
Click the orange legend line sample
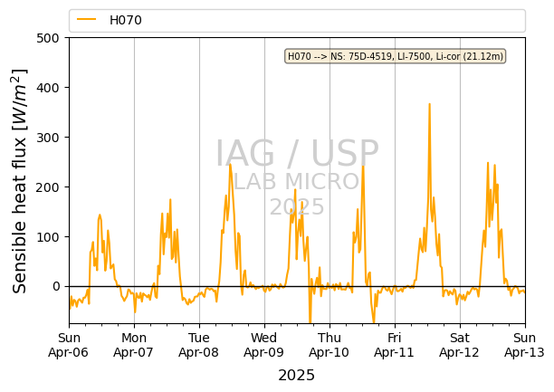click(87, 20)
